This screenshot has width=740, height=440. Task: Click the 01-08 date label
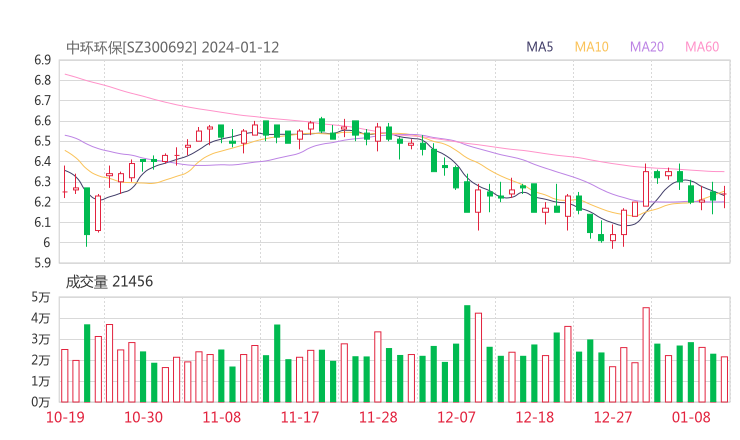[691, 417]
